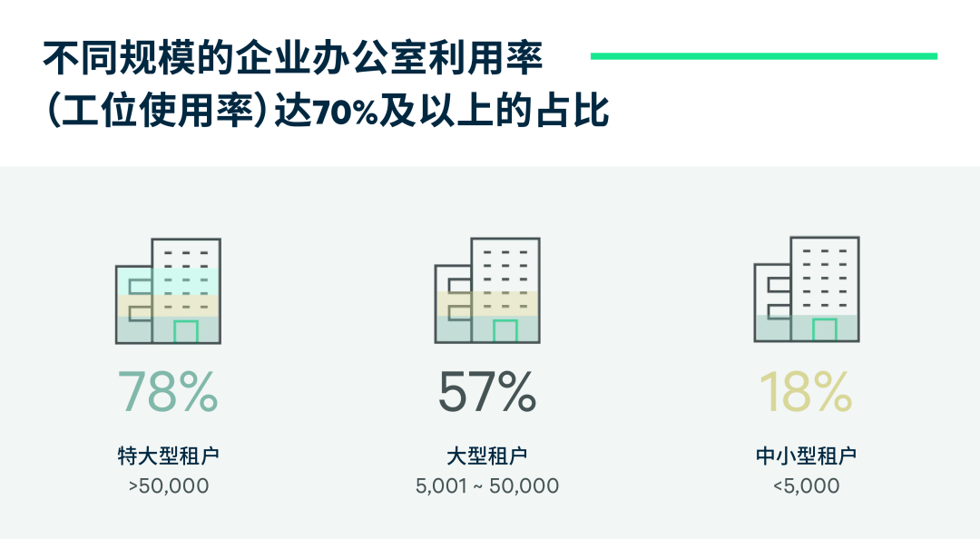
Task: Click the building icon above 18%
Action: pos(807,290)
